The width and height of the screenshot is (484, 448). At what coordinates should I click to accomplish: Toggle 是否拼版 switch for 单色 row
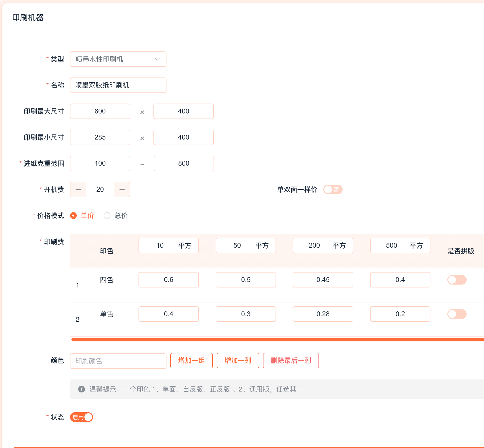[456, 314]
